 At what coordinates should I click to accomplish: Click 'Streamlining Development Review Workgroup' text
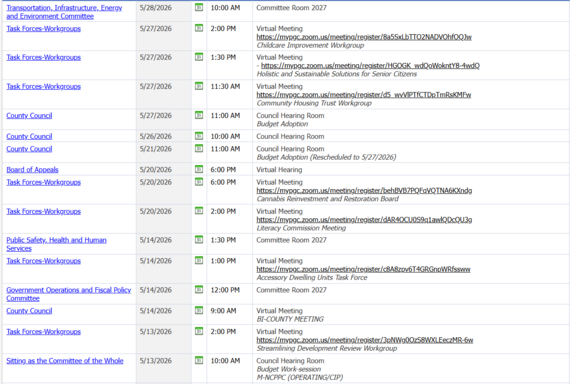pyautogui.click(x=327, y=348)
